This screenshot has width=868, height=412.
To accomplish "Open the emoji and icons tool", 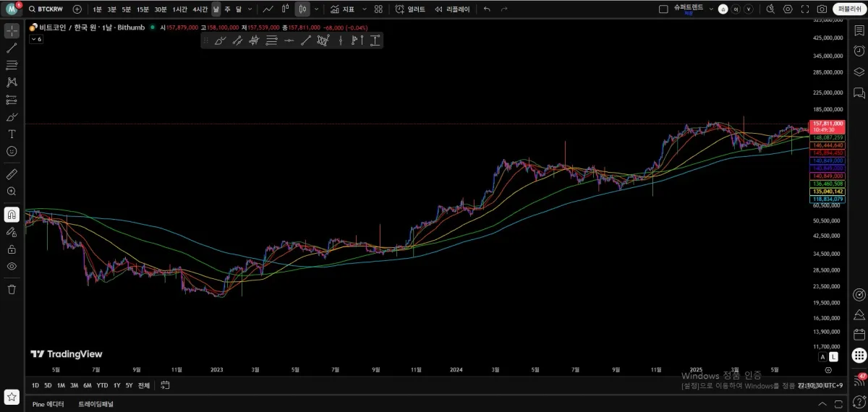I will (12, 152).
